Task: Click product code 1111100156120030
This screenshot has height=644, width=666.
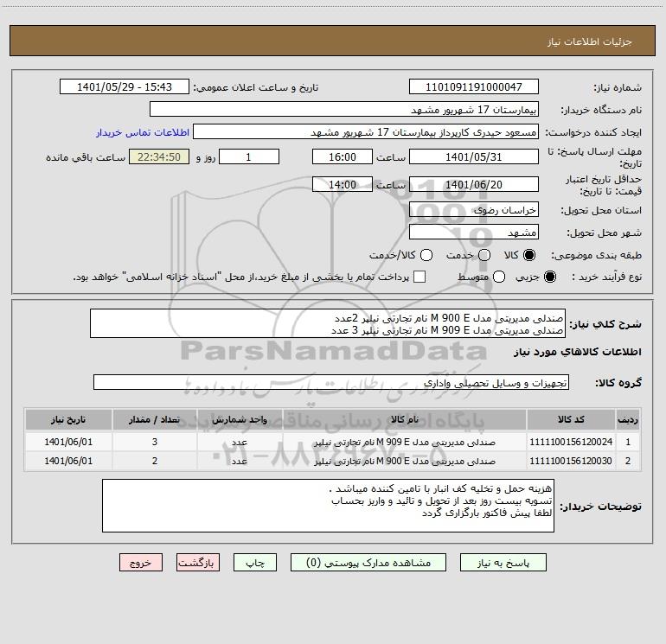Action: coord(571,461)
